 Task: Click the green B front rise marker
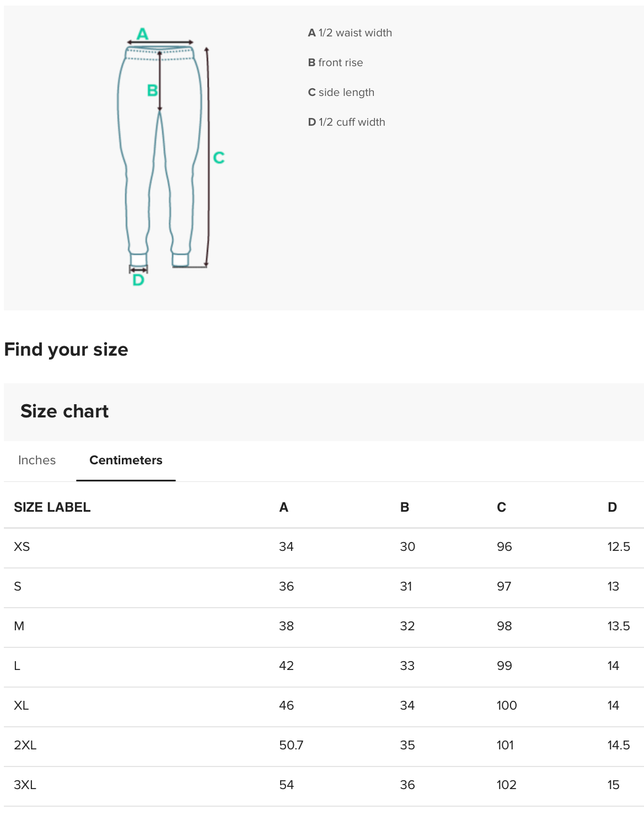152,90
